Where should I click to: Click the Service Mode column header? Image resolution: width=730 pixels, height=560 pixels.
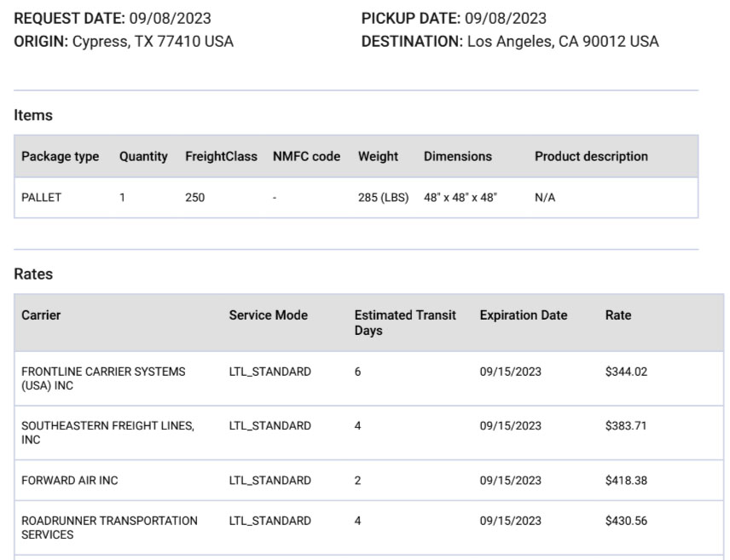coord(268,315)
